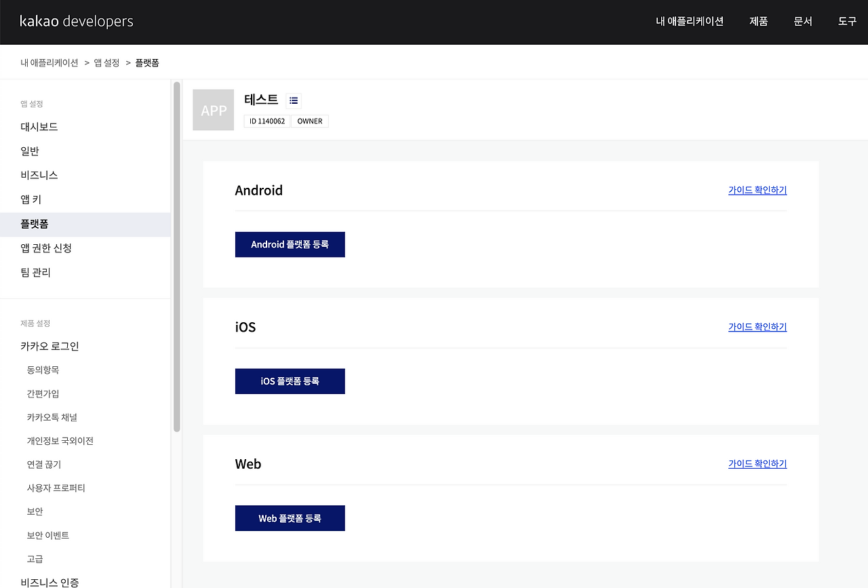Viewport: 868px width, 588px height.
Task: Open the 제품 menu
Action: click(758, 22)
